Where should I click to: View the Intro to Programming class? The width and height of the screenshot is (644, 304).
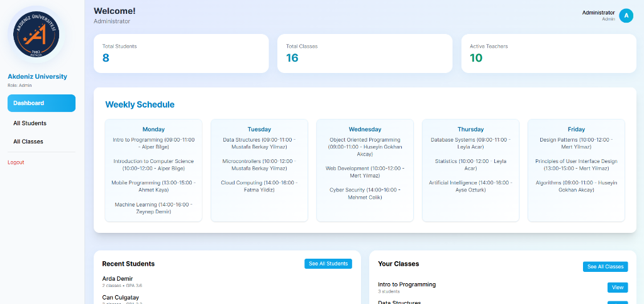tap(618, 288)
